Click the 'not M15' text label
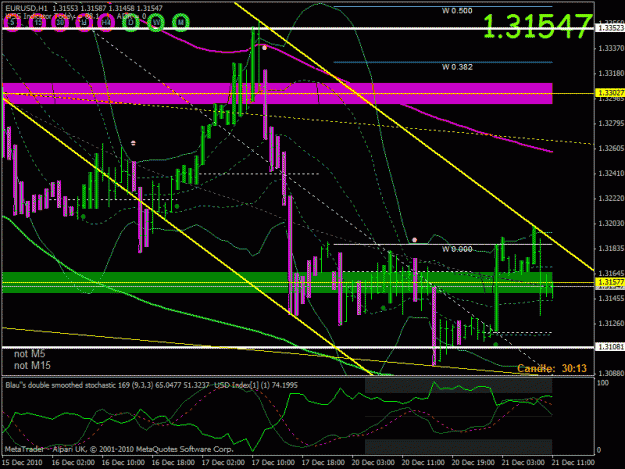The width and height of the screenshot is (625, 469). coord(32,365)
